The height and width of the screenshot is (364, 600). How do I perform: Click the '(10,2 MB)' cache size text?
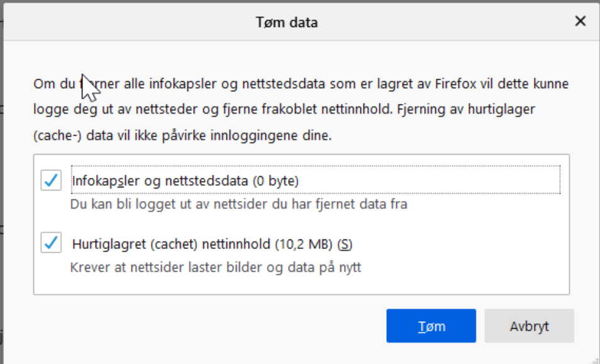pos(304,244)
